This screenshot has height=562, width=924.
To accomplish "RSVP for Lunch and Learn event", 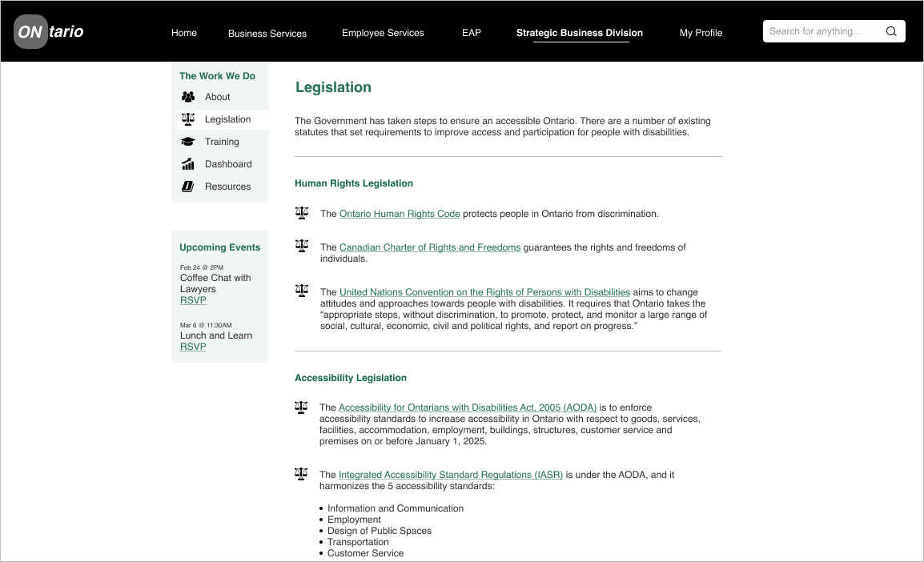I will tap(193, 347).
